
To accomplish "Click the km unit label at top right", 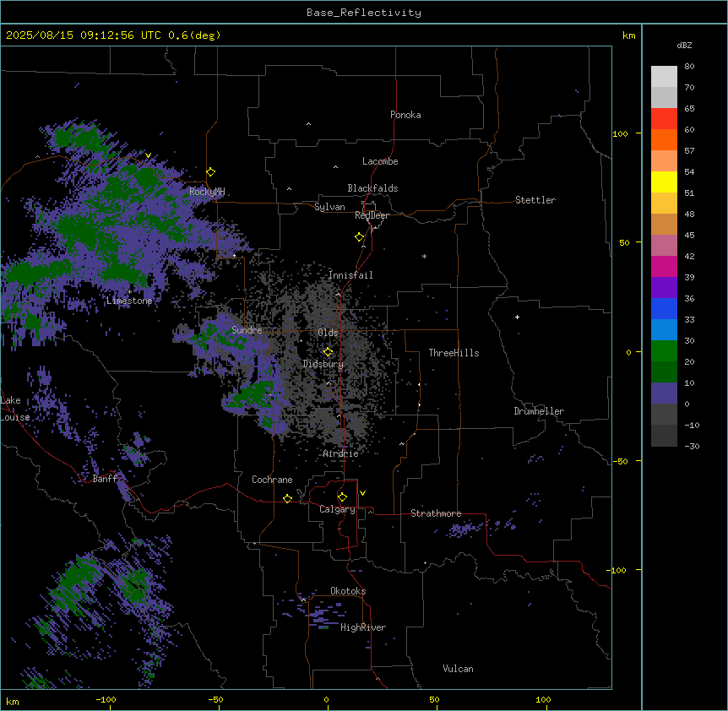I will pyautogui.click(x=629, y=35).
